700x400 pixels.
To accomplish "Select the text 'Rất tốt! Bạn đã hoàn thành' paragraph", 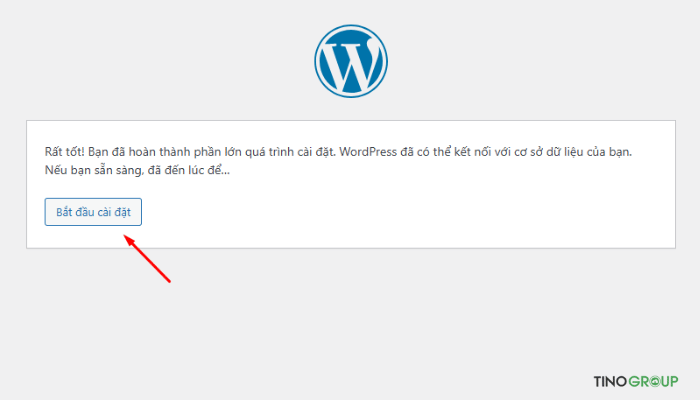I will coord(338,161).
